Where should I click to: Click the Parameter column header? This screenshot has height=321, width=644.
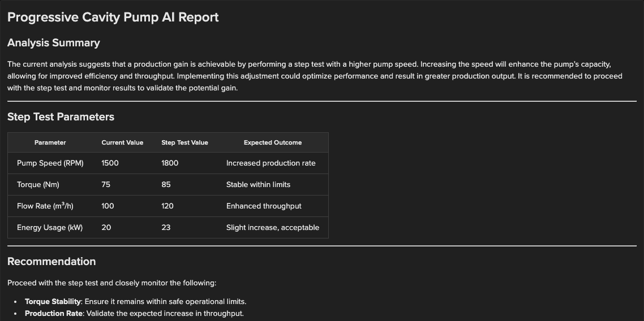click(50, 142)
